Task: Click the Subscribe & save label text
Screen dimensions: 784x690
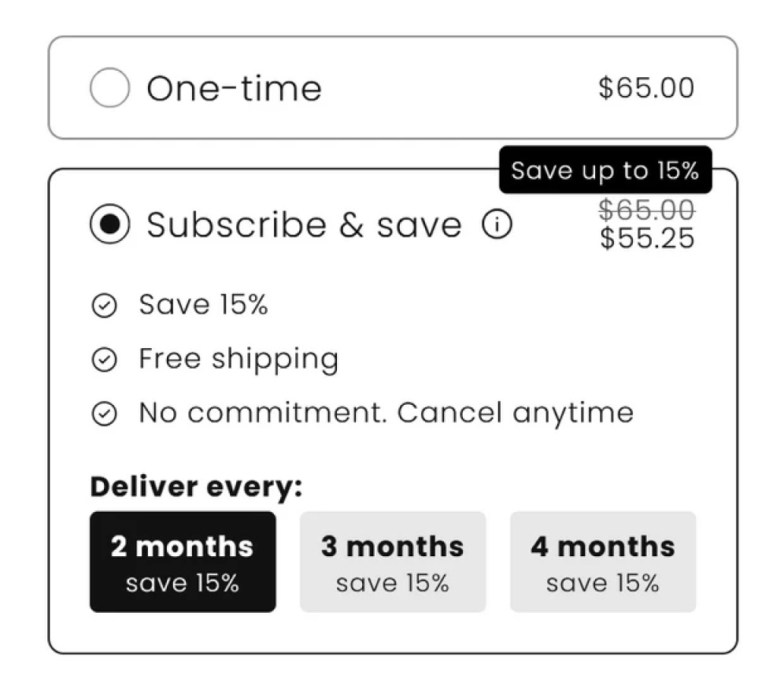Action: (304, 225)
